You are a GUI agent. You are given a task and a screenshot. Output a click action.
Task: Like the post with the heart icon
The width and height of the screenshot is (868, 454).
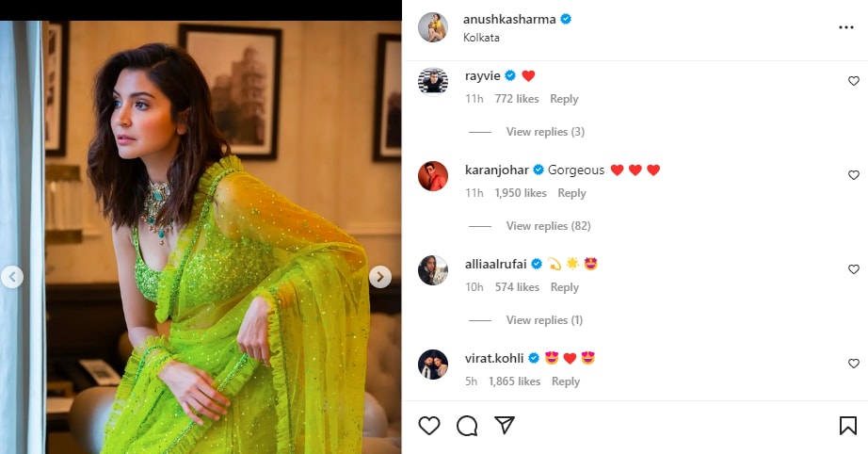(x=429, y=425)
